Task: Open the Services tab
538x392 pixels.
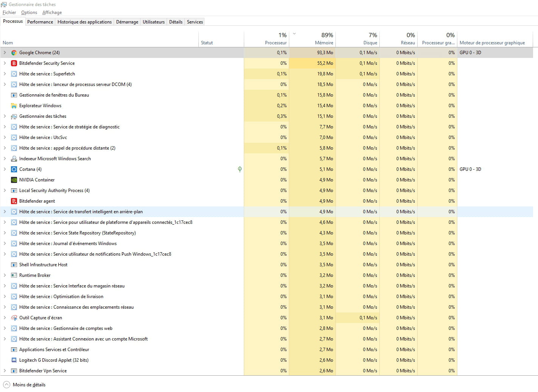Action: 195,22
